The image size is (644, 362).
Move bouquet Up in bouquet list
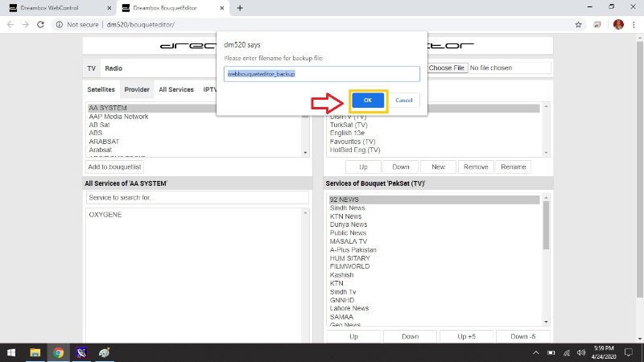coord(364,167)
